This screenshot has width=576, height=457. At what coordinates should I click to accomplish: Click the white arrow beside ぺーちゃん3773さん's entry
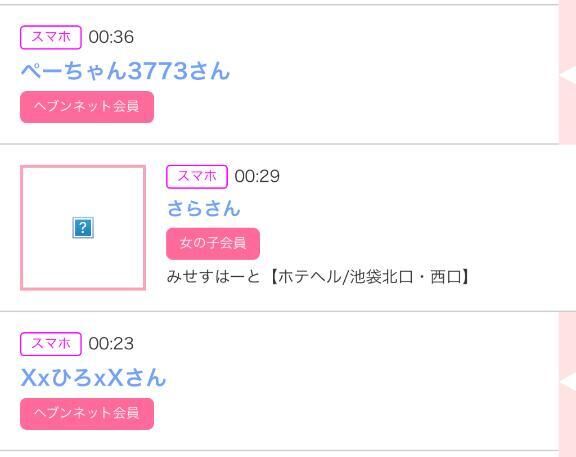tap(568, 75)
